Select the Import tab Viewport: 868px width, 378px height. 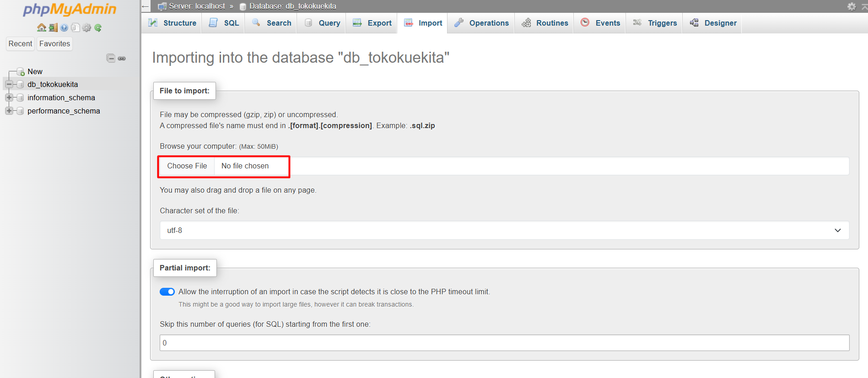(x=423, y=23)
